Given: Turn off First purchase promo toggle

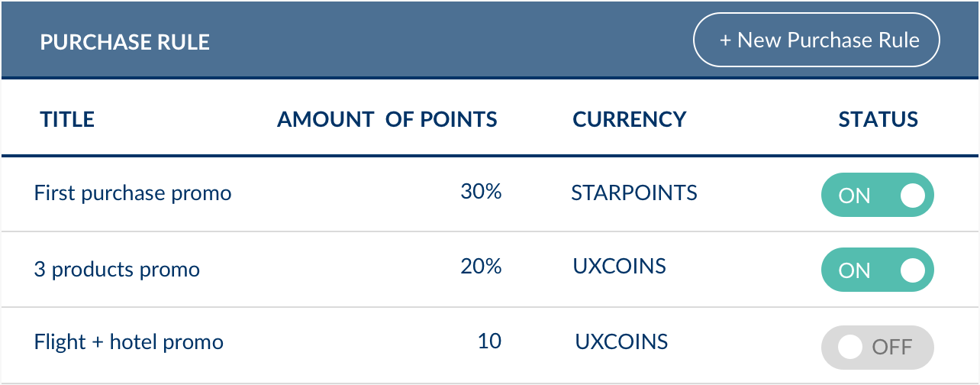Looking at the screenshot, I should click(877, 195).
